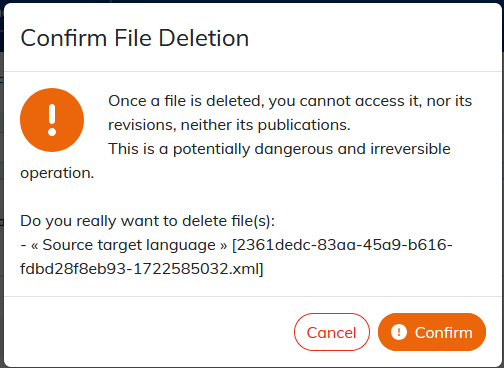
Task: Click the "Confirm File Deletion" dialog title
Action: coord(135,38)
